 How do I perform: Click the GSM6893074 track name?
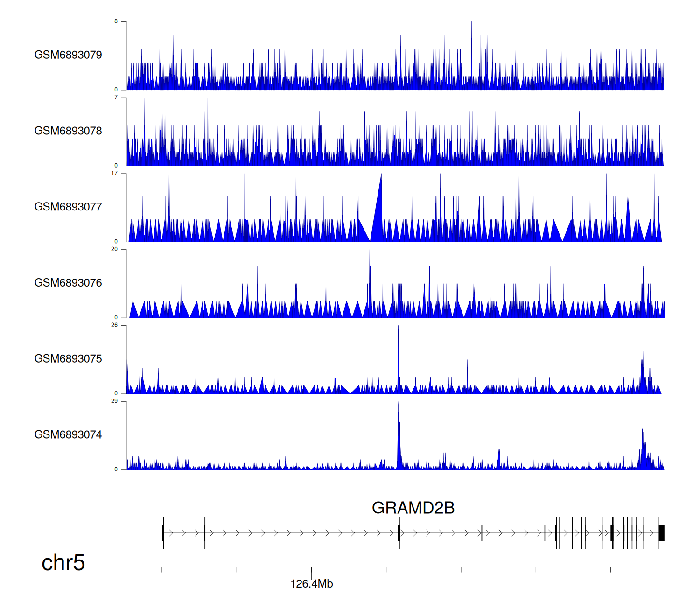click(x=68, y=435)
